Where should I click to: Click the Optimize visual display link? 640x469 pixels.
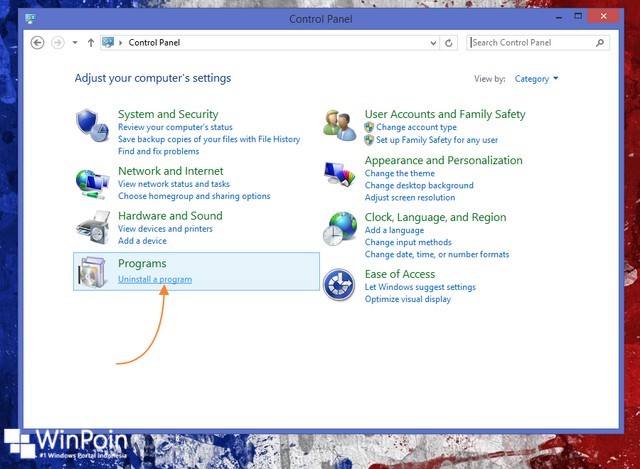[407, 299]
